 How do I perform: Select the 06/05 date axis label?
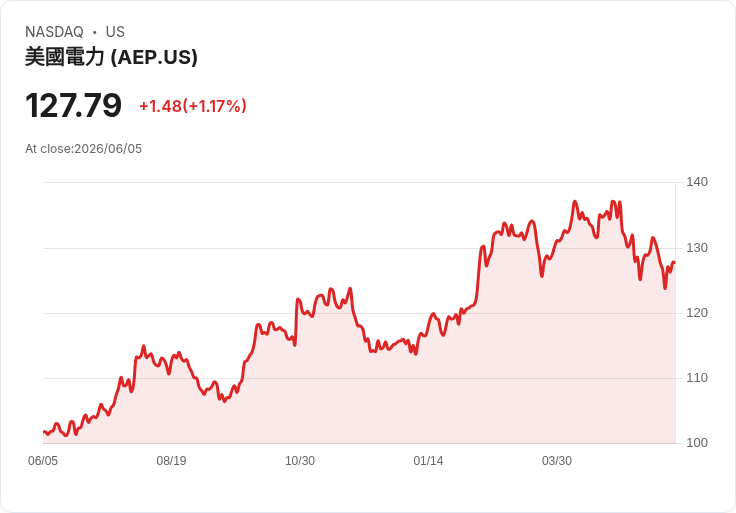click(43, 461)
